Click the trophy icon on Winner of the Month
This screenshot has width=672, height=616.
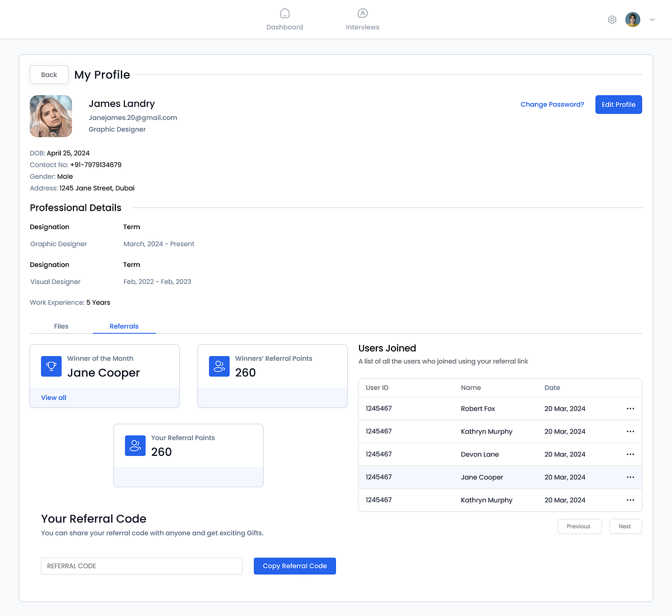[51, 366]
